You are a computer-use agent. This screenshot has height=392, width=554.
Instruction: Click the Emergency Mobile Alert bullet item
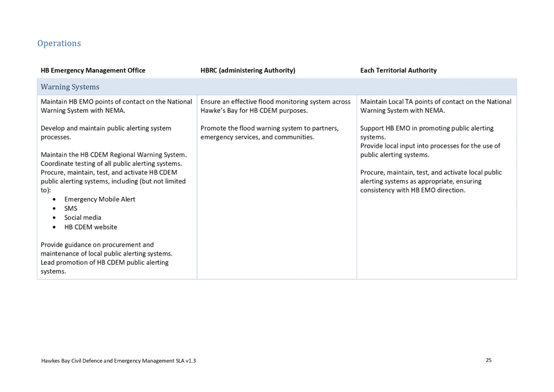pos(100,199)
